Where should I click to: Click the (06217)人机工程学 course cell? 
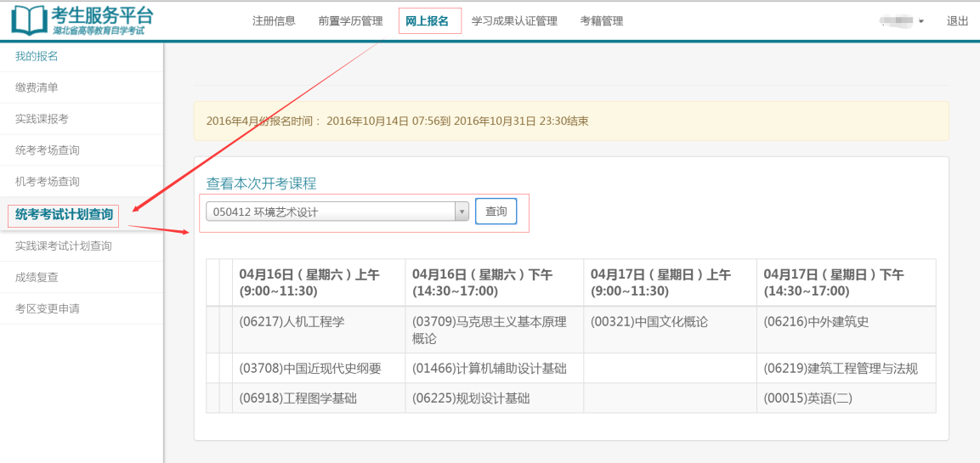[x=292, y=322]
